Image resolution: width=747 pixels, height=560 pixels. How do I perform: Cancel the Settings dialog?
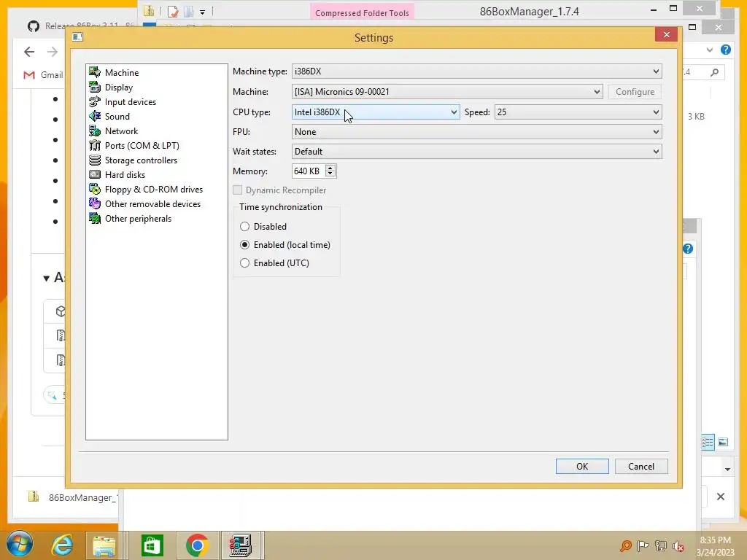(641, 466)
